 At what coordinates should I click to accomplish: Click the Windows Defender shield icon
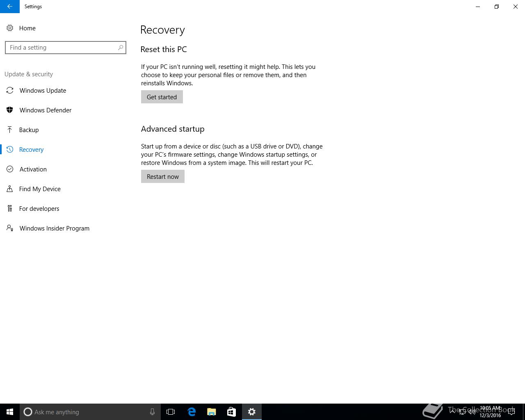pos(10,110)
